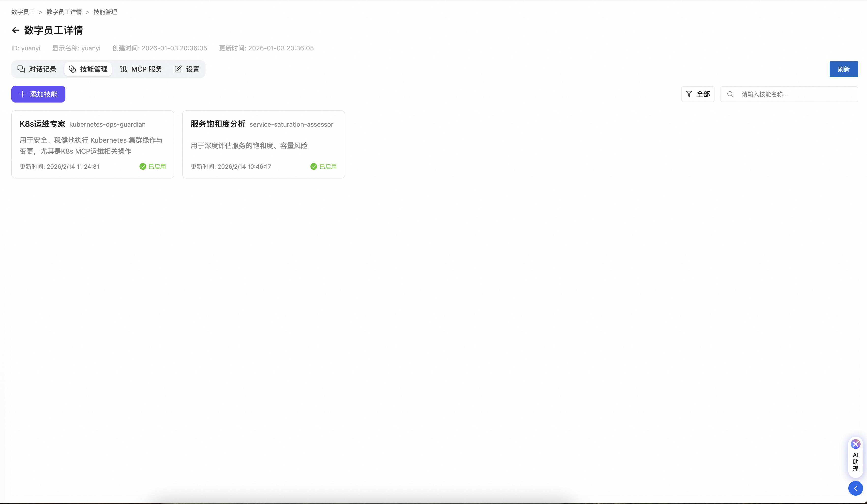Click the magnifier search icon
This screenshot has width=867, height=504.
click(730, 94)
